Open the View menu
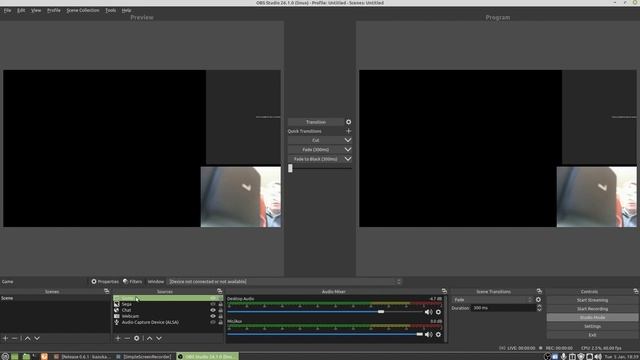Image resolution: width=640 pixels, height=360 pixels. [x=36, y=10]
